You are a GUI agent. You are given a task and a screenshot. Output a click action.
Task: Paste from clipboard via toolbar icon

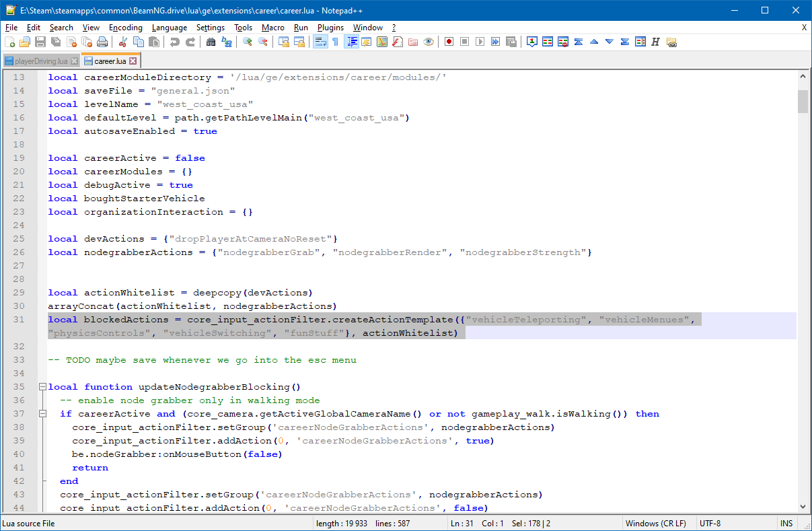point(154,42)
